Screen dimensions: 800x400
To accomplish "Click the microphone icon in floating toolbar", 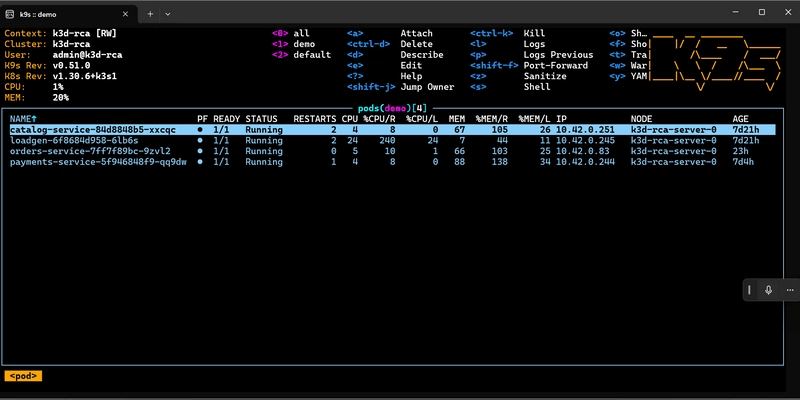I will coord(768,290).
